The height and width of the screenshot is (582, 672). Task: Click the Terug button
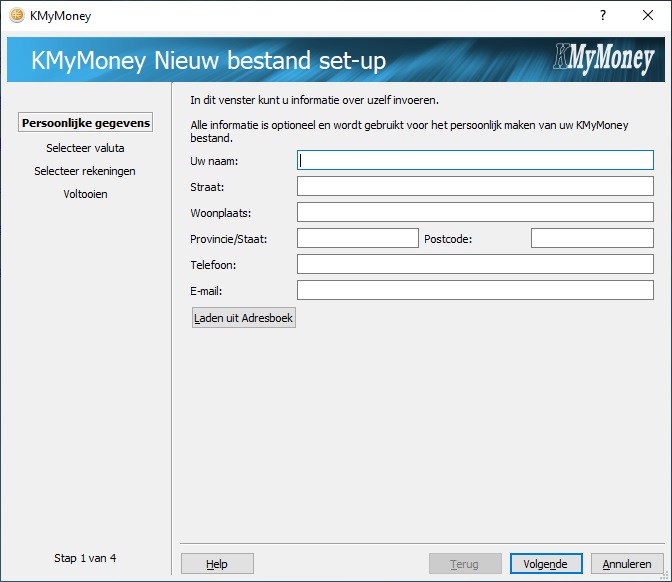pos(464,564)
